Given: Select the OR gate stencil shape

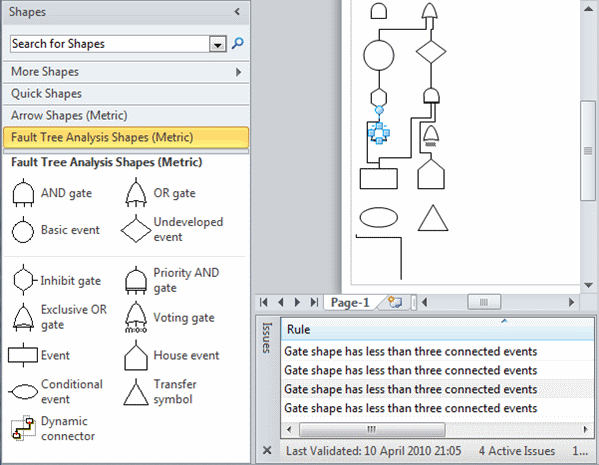Looking at the screenshot, I should (x=136, y=193).
